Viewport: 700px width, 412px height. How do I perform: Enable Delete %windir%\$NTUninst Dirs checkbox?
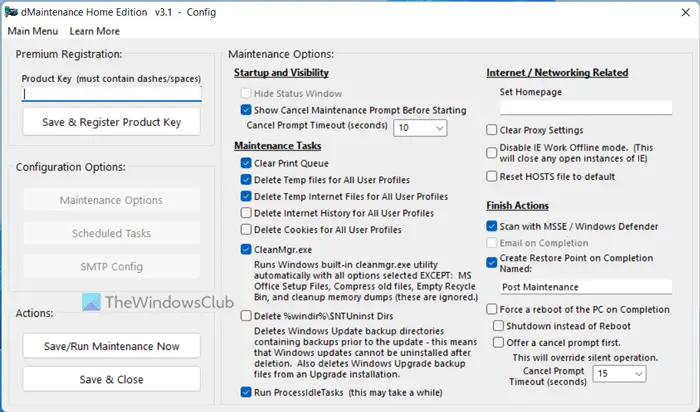tap(246, 316)
